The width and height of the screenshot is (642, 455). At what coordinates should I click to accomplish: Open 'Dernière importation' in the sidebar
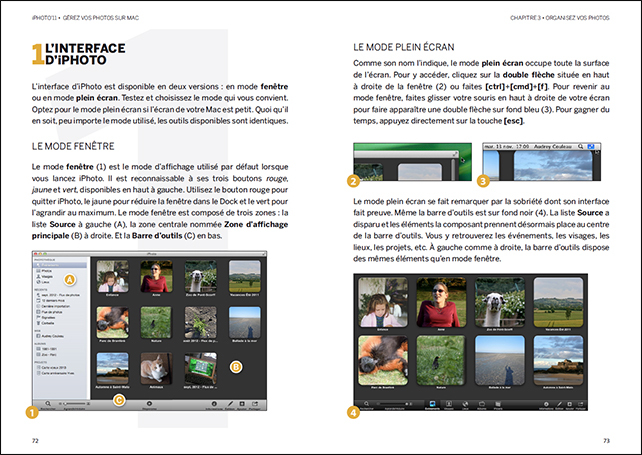(53, 306)
